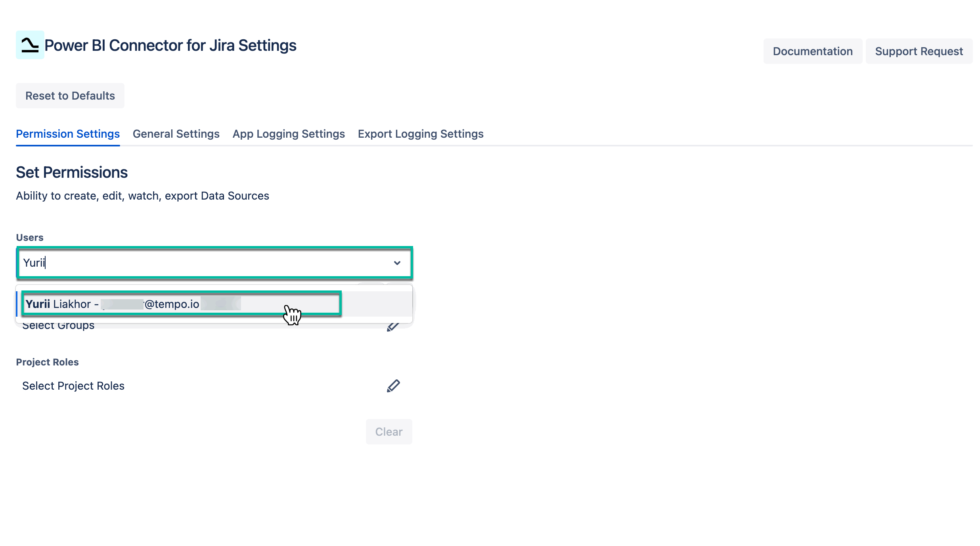Click Select Project Roles
The image size is (980, 546).
tap(73, 385)
